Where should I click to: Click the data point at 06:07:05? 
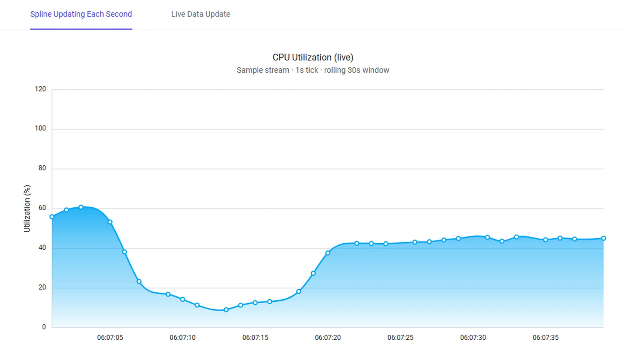point(110,222)
